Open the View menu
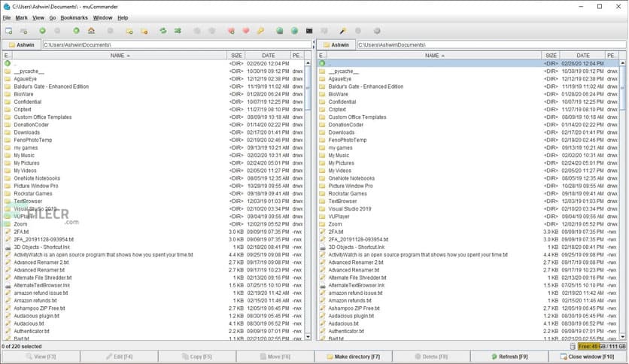Screen dimensions: 629x364 [x=38, y=17]
